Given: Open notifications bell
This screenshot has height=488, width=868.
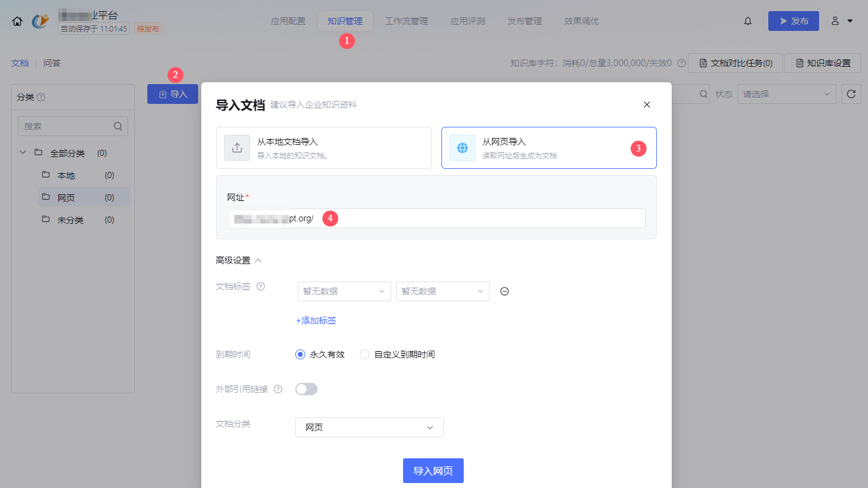Looking at the screenshot, I should click(x=748, y=21).
